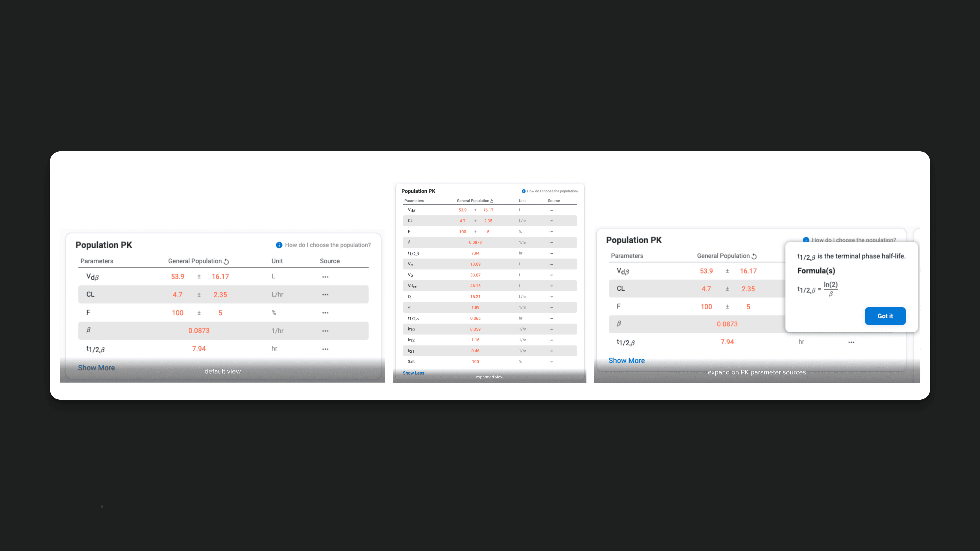980x551 pixels.
Task: Edit CL value 4.7 in default view
Action: (178, 295)
